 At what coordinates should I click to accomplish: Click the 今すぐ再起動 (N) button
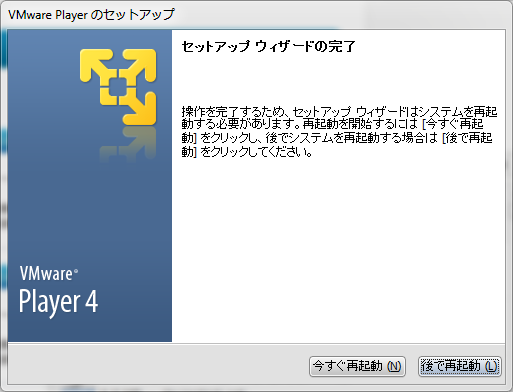[357, 366]
